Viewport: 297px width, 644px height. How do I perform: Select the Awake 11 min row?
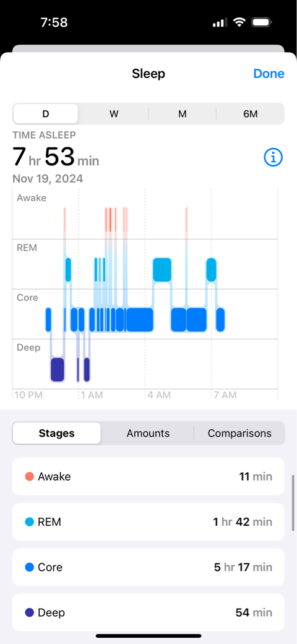pyautogui.click(x=148, y=476)
